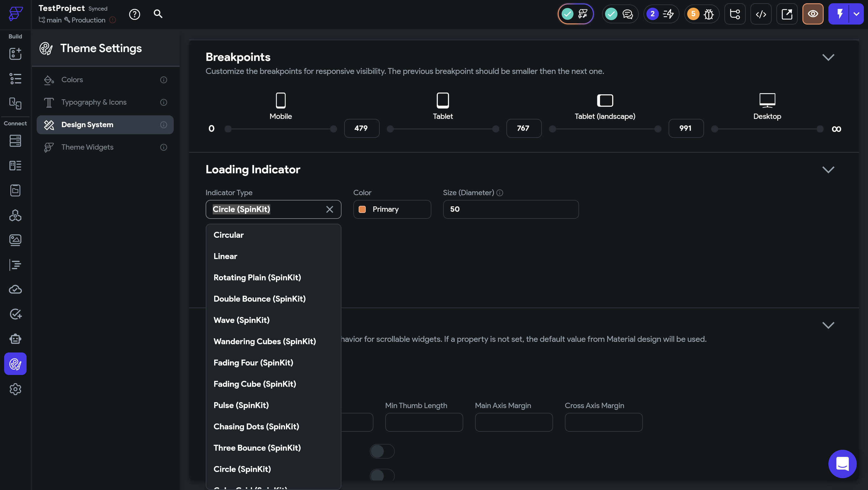Click the Size (Diameter) input field
The height and width of the screenshot is (490, 868).
511,209
